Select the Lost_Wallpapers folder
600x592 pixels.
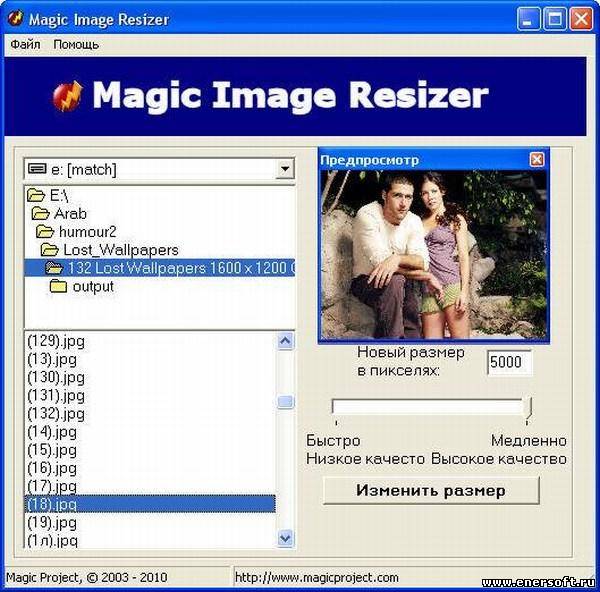click(x=109, y=250)
